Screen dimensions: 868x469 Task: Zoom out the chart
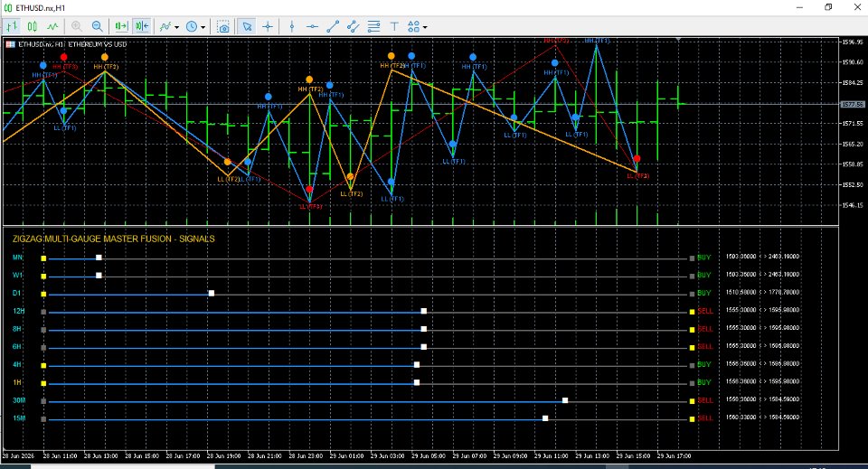[x=98, y=26]
